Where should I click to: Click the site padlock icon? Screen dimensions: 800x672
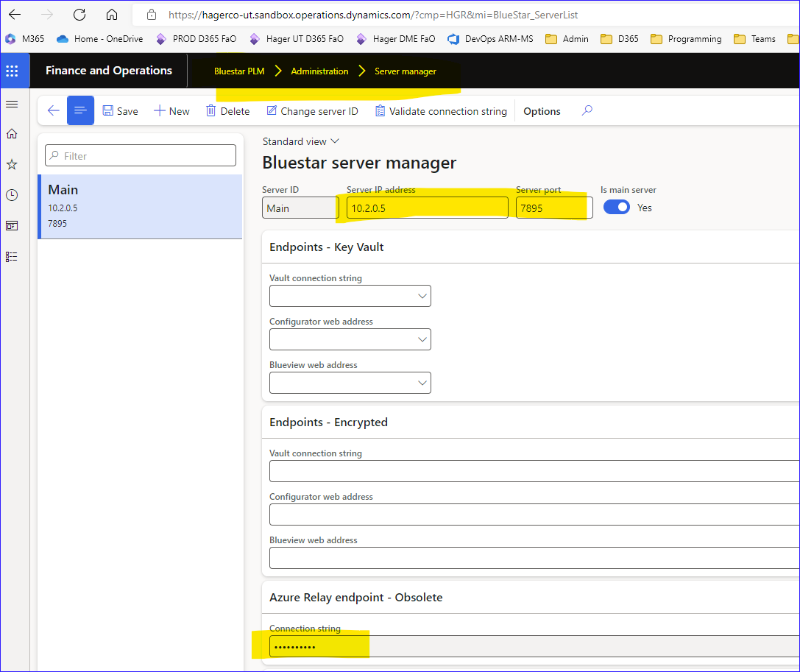152,15
